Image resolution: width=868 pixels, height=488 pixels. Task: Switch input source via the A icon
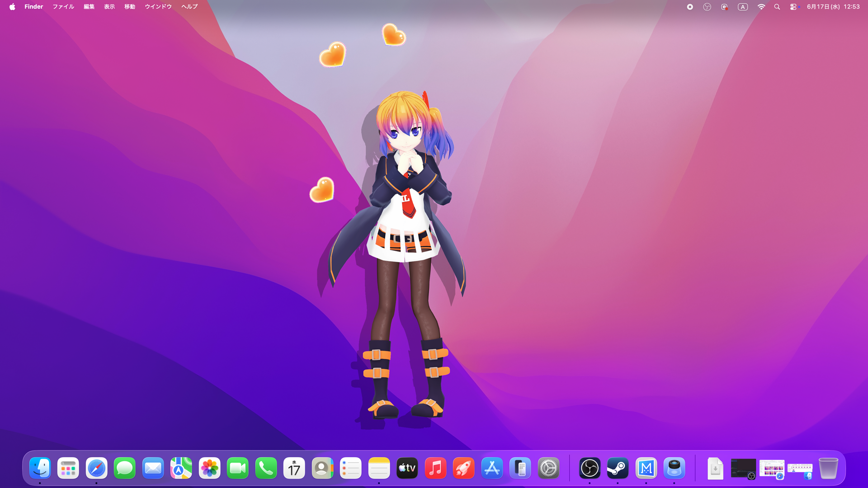click(x=743, y=7)
